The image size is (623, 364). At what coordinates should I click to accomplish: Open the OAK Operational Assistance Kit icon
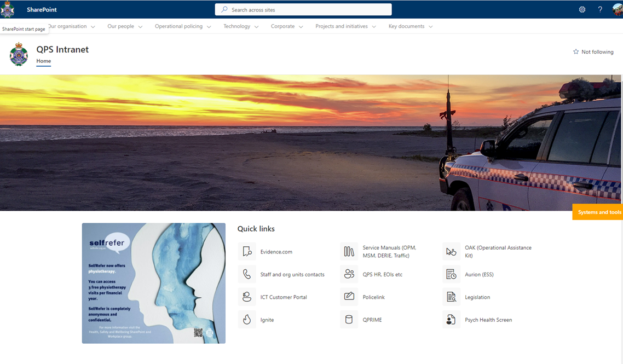point(451,251)
